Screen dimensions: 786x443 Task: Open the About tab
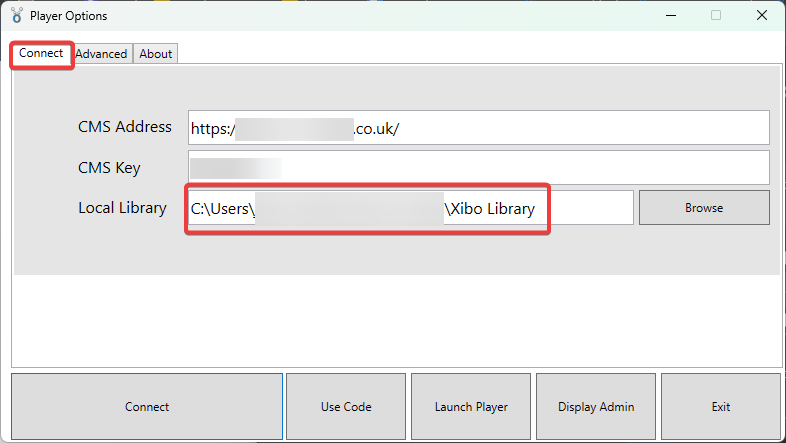(155, 54)
